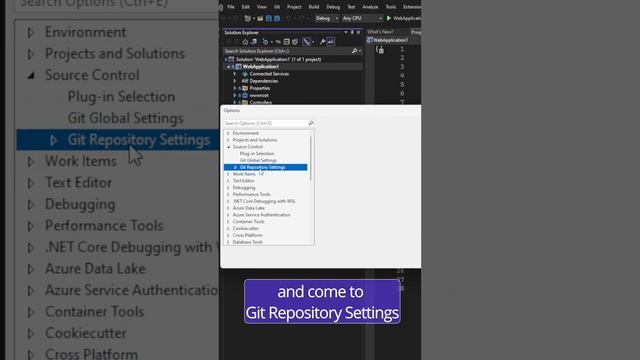The image size is (640, 360).
Task: Open the View menu
Action: (x=262, y=7)
